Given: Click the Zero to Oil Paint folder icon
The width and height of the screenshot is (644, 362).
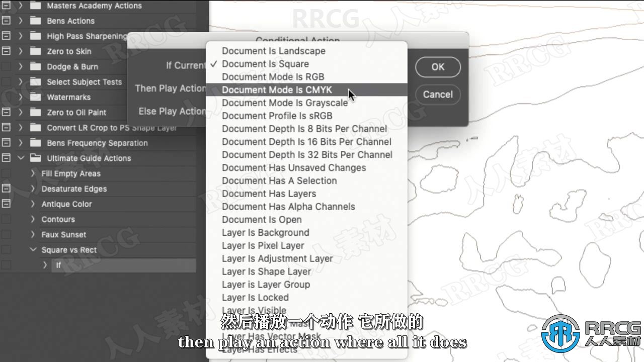Looking at the screenshot, I should [35, 113].
